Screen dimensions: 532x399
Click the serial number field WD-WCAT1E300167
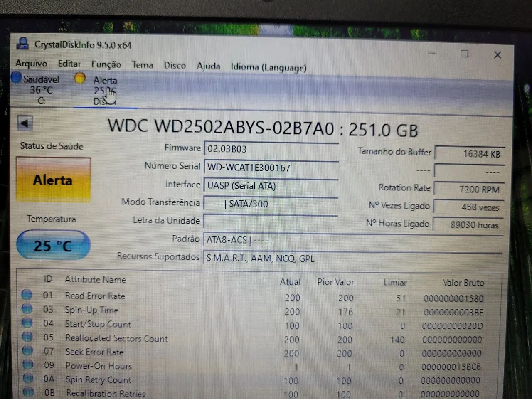(271, 167)
